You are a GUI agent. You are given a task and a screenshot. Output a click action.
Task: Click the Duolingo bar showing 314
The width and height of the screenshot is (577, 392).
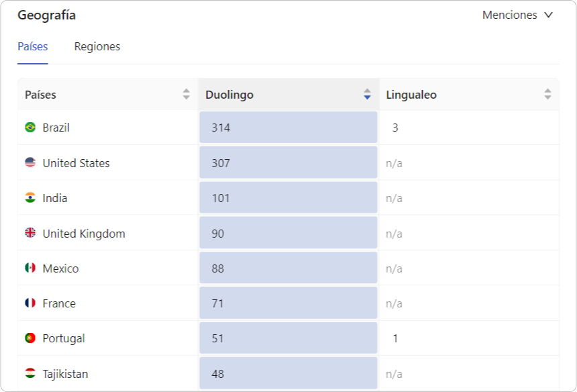click(x=288, y=128)
